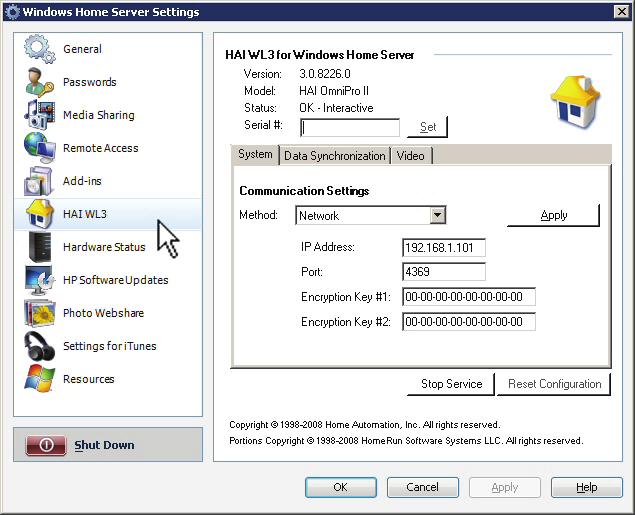Click the Encryption Key #2 field
Screen dimensions: 635x515
tap(469, 322)
